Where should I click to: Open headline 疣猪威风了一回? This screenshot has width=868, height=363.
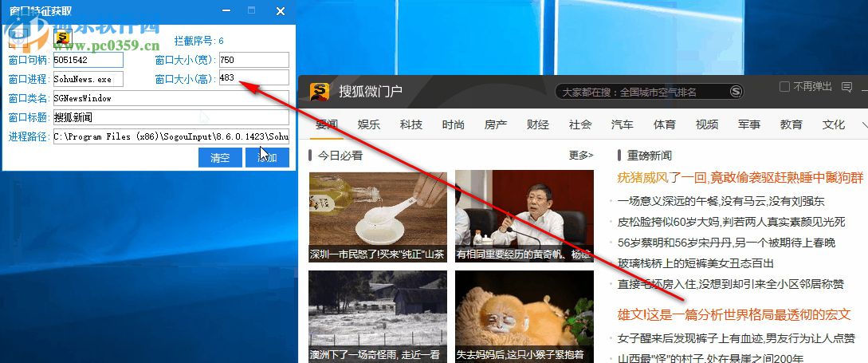click(x=740, y=177)
